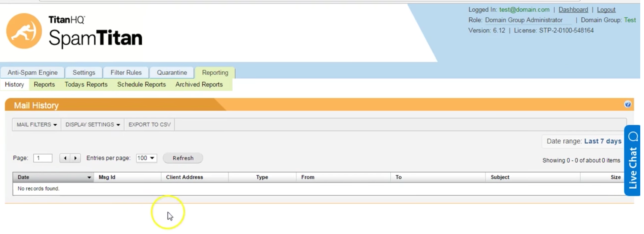Sort by Msg Id column header
Image resolution: width=644 pixels, height=234 pixels.
[x=127, y=177]
